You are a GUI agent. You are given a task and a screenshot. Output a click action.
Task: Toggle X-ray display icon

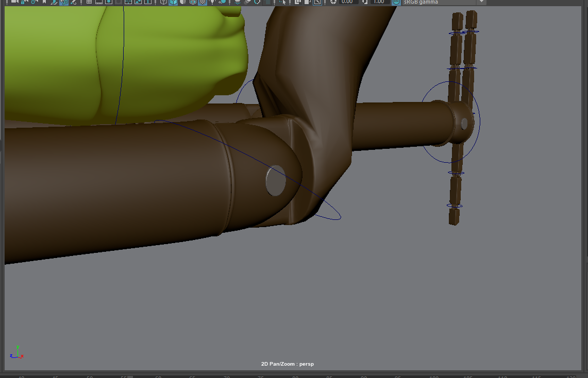(x=298, y=2)
